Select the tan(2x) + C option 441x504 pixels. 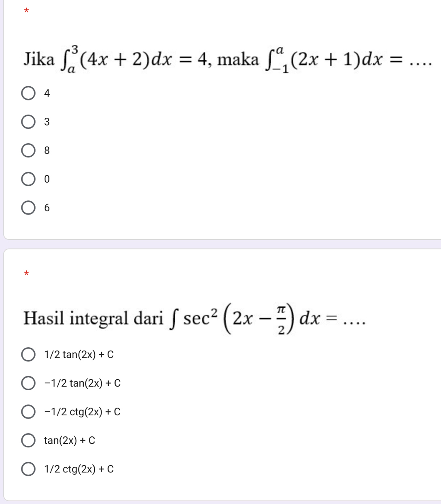(x=28, y=440)
